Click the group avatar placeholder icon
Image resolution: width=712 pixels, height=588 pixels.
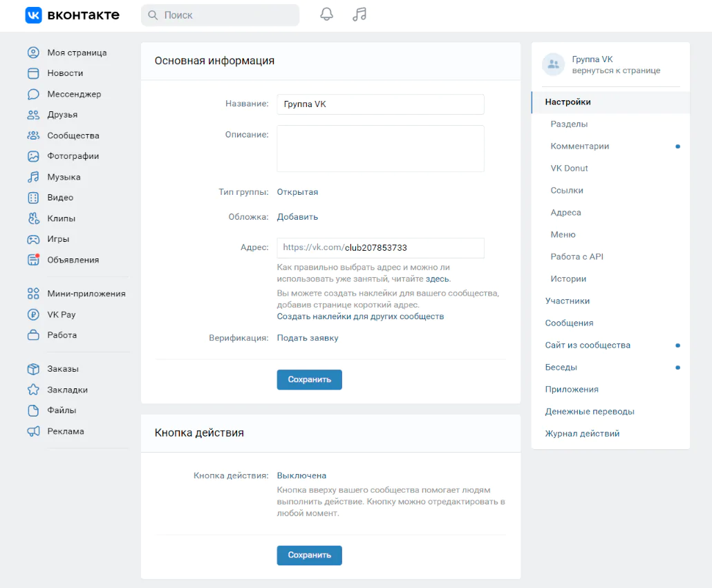point(553,65)
